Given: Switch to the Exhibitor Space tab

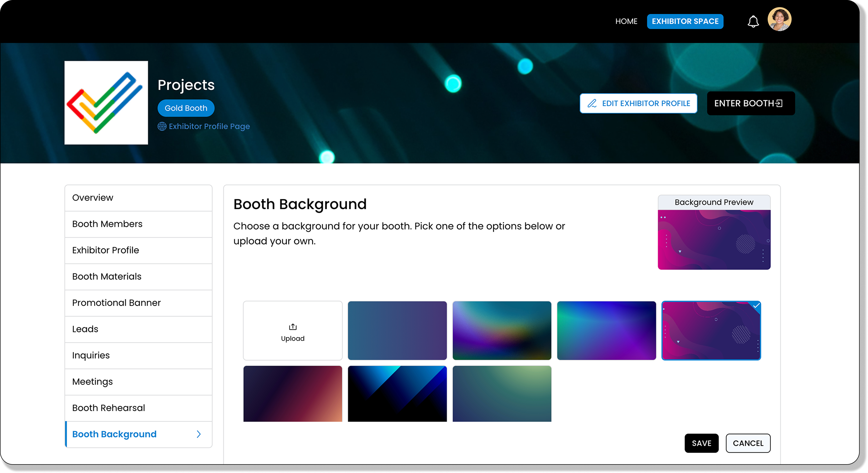Looking at the screenshot, I should point(685,21).
